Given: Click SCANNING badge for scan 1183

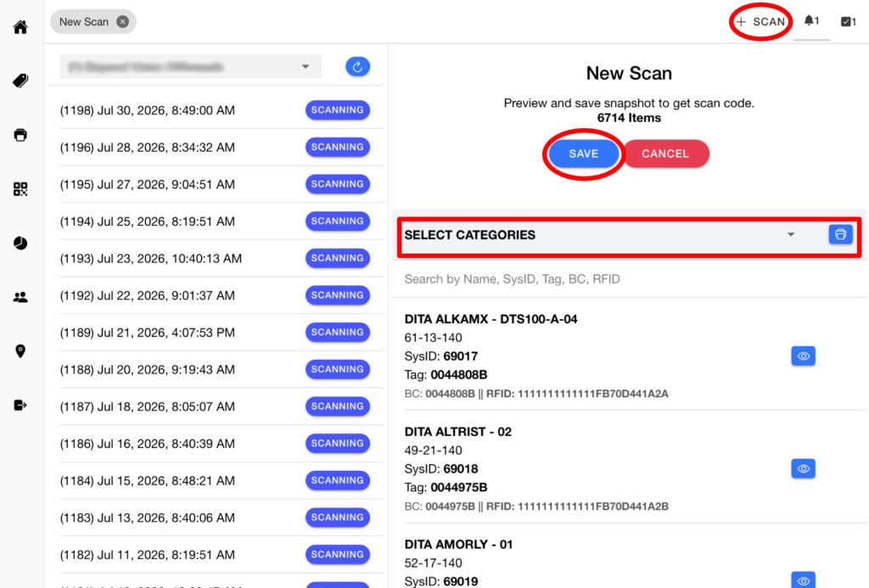Looking at the screenshot, I should click(338, 517).
